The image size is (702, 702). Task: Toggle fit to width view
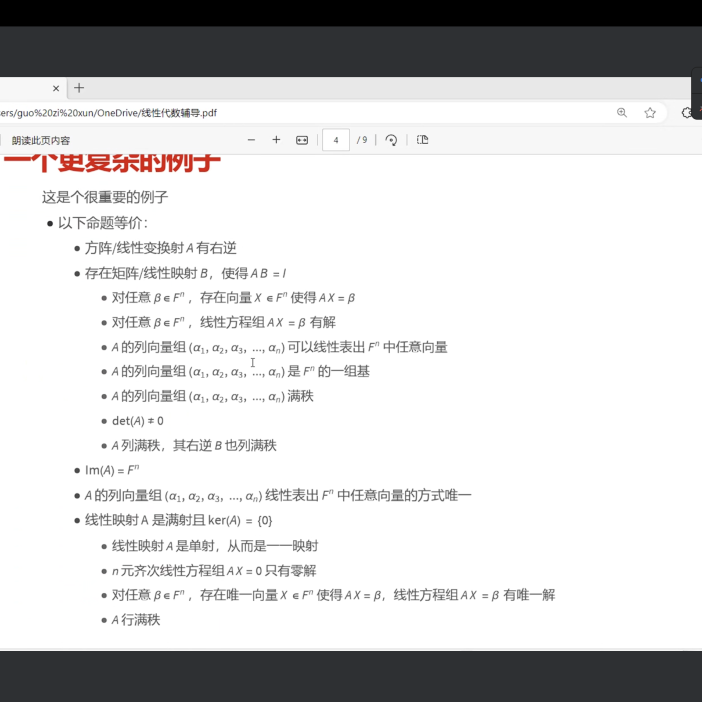(302, 140)
